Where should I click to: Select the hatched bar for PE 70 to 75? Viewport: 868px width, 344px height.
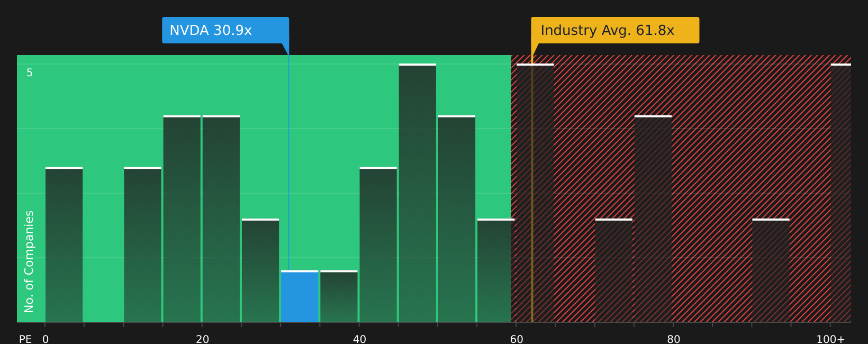point(614,270)
